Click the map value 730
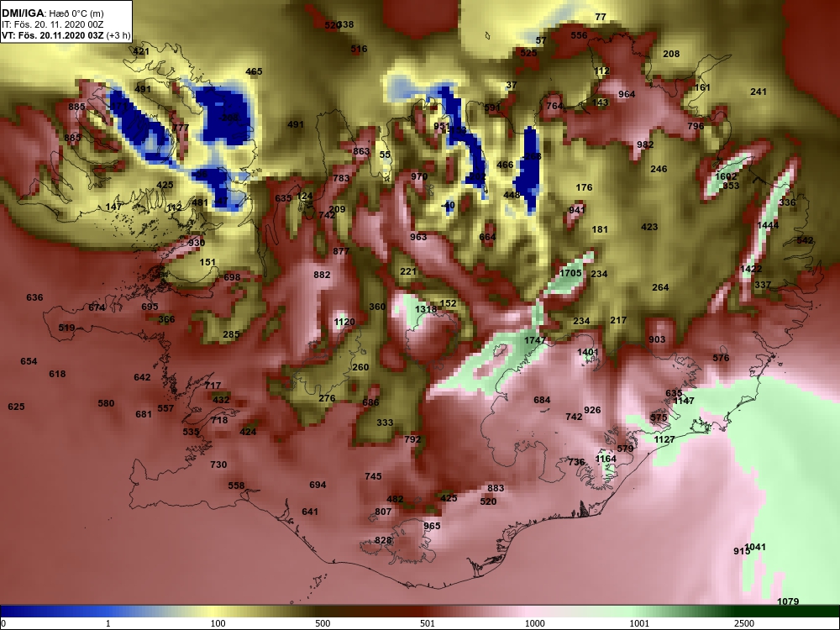This screenshot has height=630, width=840. coord(218,465)
